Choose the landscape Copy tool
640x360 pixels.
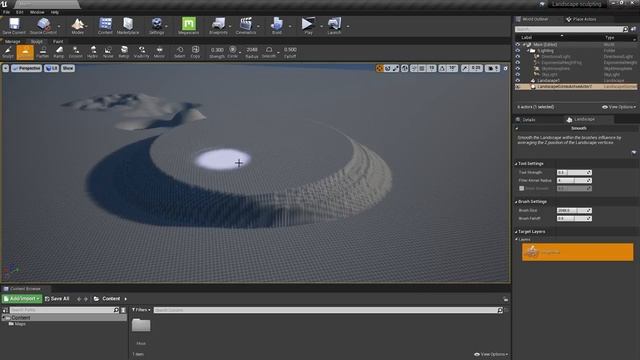(x=195, y=52)
